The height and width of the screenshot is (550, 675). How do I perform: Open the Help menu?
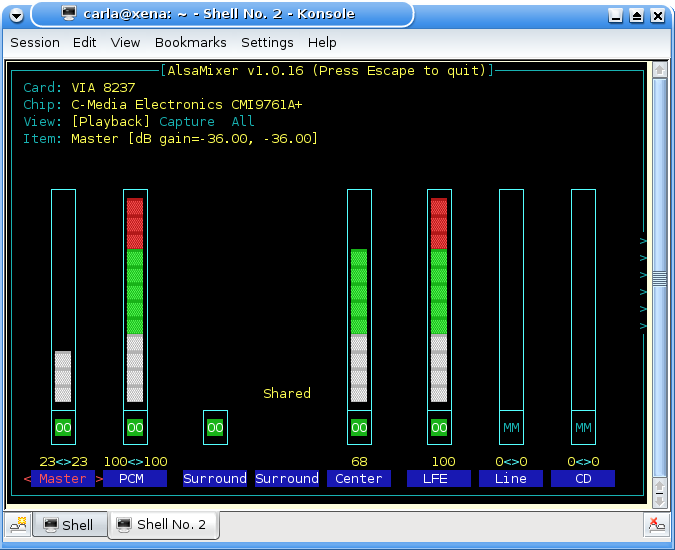point(322,43)
